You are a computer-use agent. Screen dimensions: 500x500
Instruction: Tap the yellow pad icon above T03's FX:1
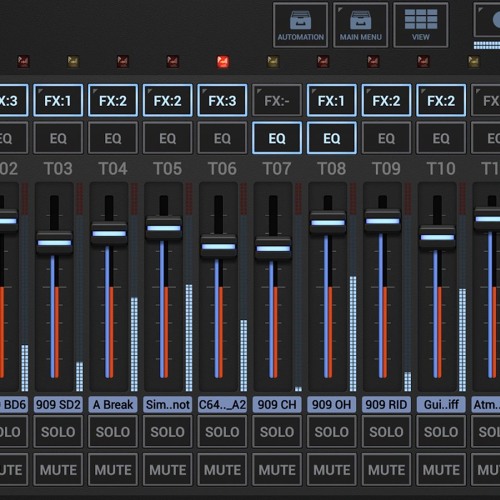pyautogui.click(x=73, y=62)
